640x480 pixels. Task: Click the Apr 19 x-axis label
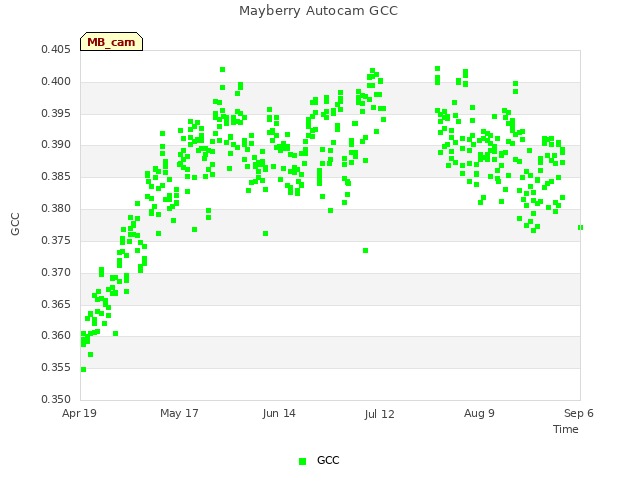[x=79, y=413]
